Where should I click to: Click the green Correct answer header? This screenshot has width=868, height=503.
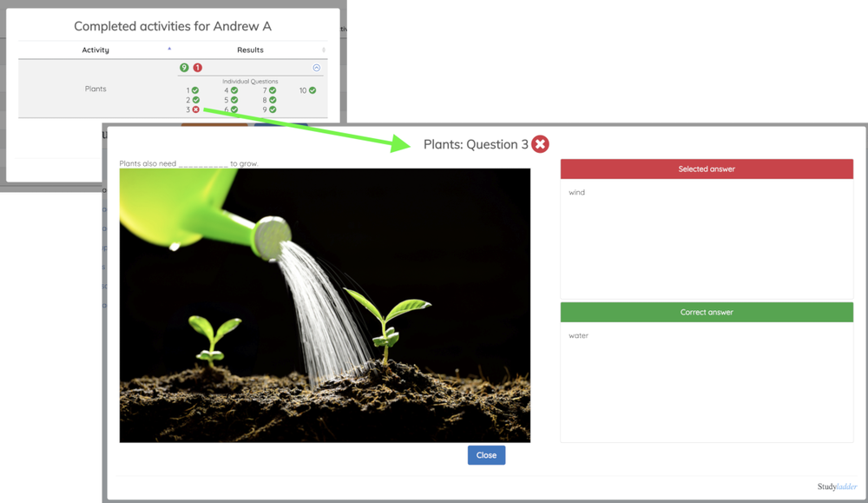coord(707,313)
